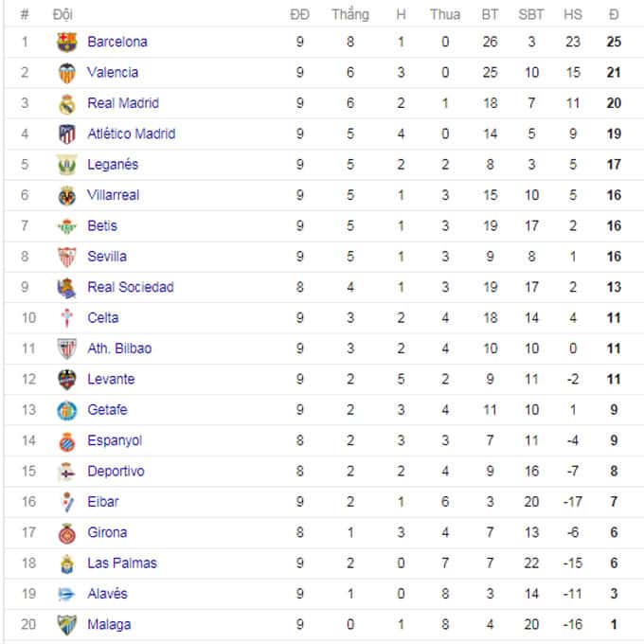Select the Celta team name
644x644 pixels.
click(x=103, y=318)
